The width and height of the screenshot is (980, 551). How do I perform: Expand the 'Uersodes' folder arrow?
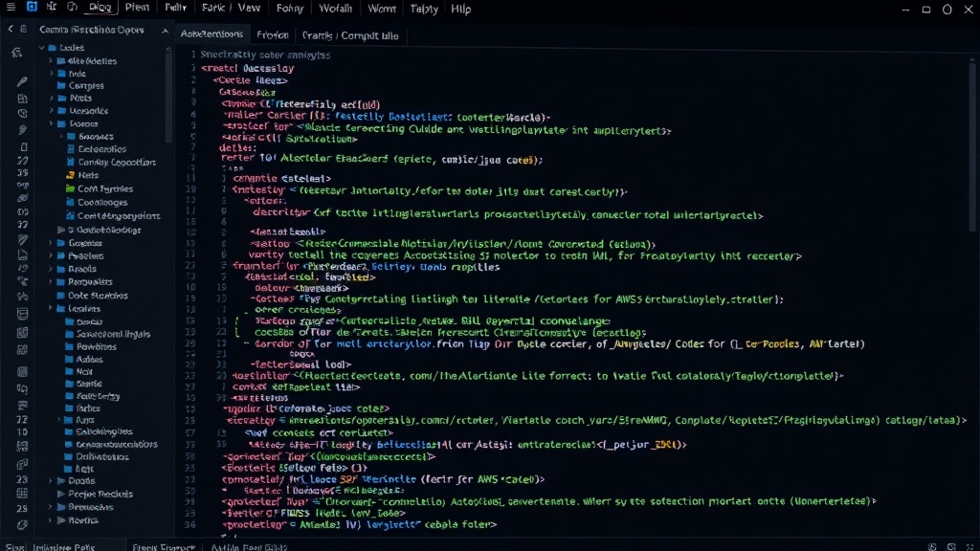(x=52, y=111)
